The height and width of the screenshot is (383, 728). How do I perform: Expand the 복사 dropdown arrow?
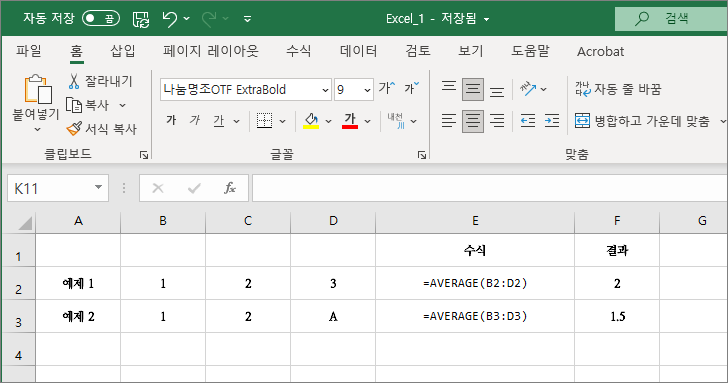[x=123, y=106]
